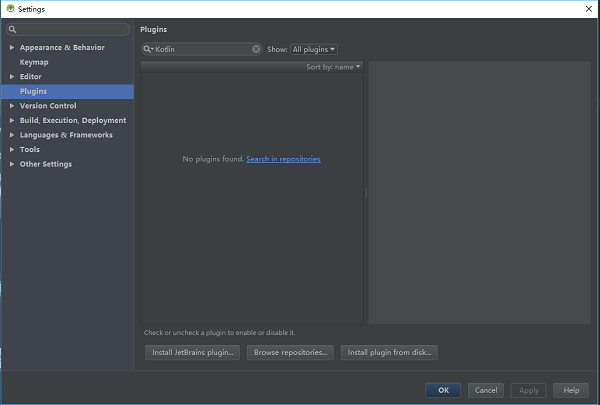Click the magnifier icon in plugin search
This screenshot has height=405, width=600.
click(148, 49)
